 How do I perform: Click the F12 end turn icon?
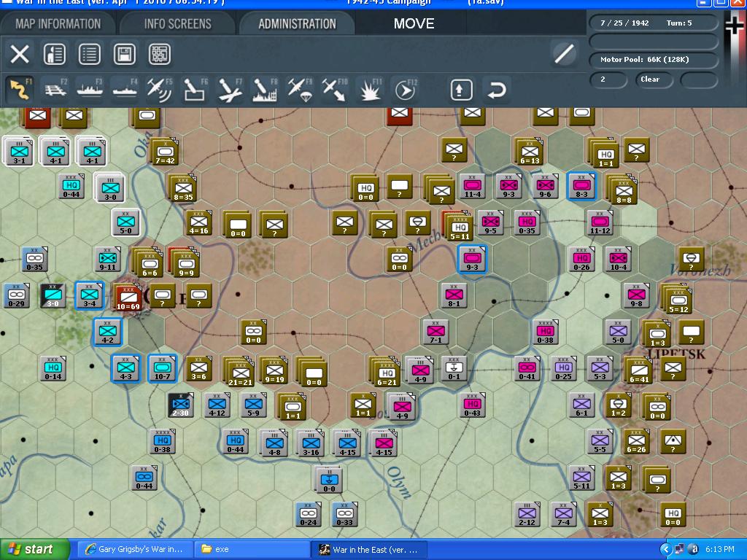click(x=406, y=90)
